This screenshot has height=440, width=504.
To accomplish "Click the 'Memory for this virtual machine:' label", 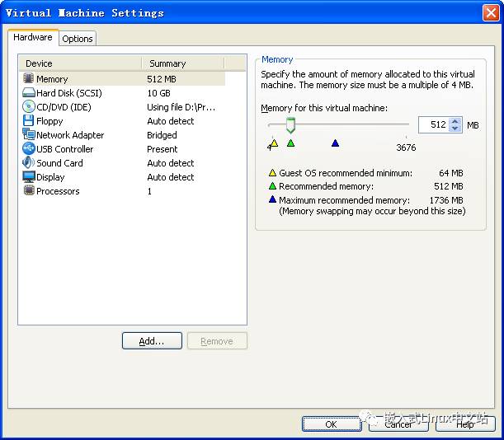I will point(324,108).
